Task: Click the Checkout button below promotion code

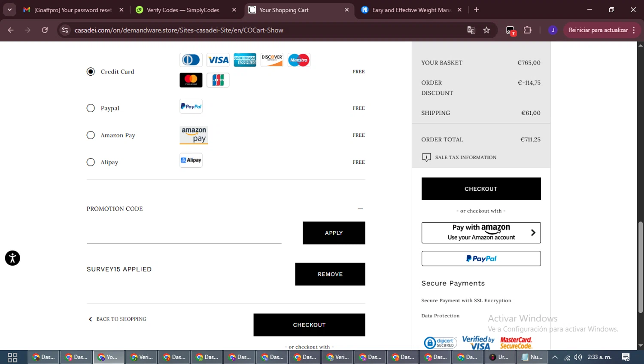Action: tap(309, 325)
